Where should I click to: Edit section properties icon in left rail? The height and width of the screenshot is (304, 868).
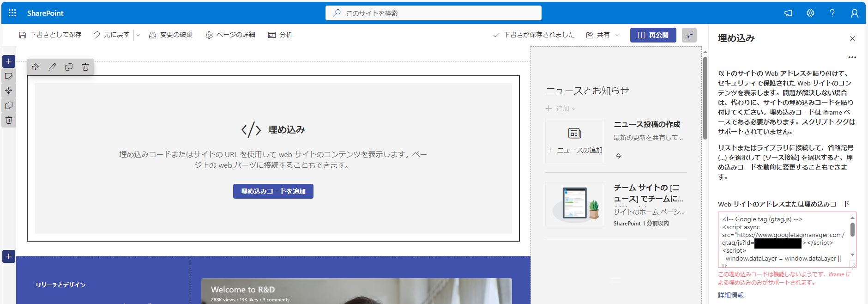9,76
